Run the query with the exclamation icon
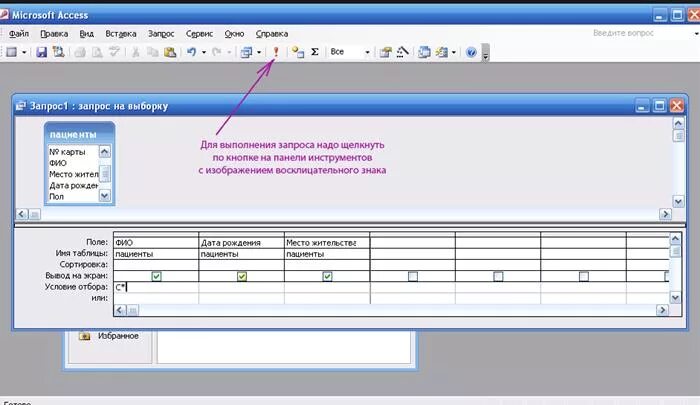Image resolution: width=700 pixels, height=405 pixels. pos(276,52)
